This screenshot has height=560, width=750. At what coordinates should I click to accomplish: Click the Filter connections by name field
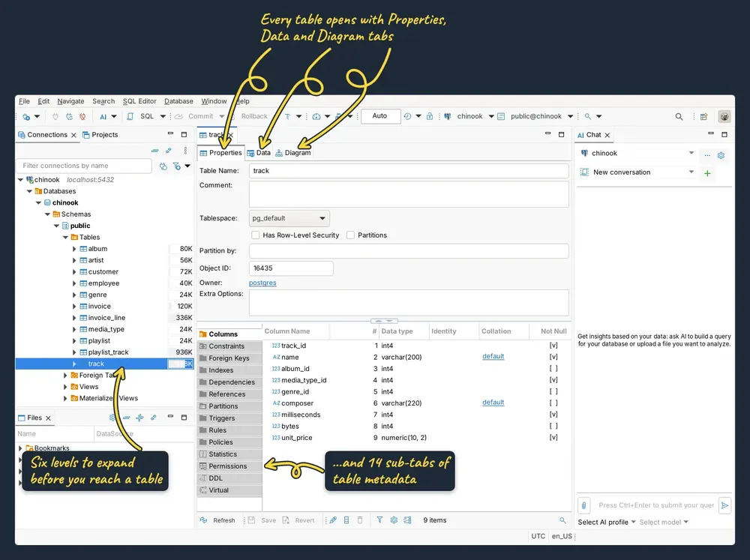pos(84,166)
